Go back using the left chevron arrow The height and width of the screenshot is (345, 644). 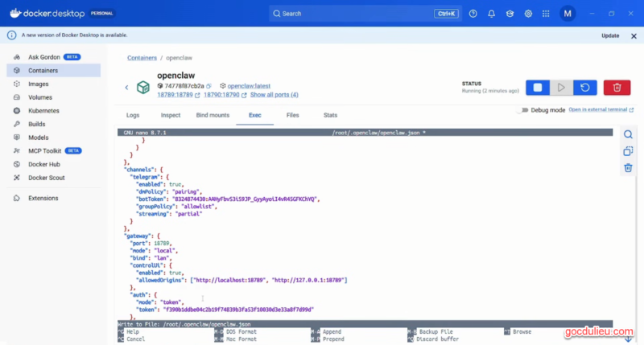tap(126, 87)
